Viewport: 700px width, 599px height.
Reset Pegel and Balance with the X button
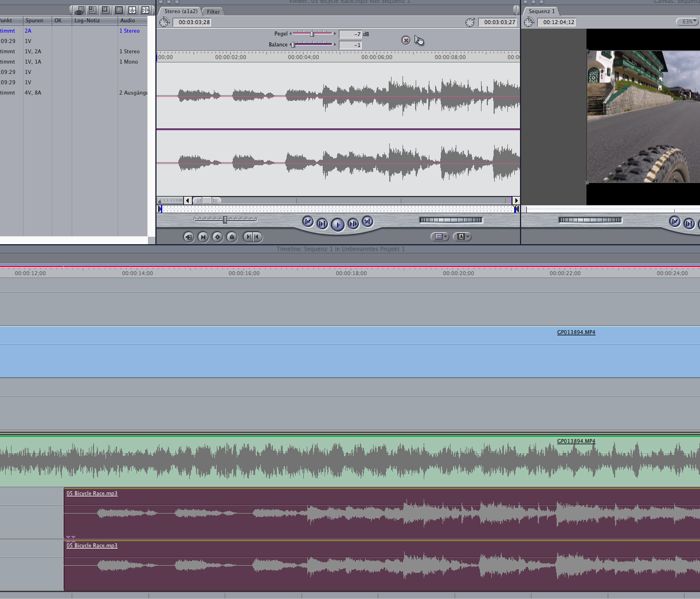(406, 40)
